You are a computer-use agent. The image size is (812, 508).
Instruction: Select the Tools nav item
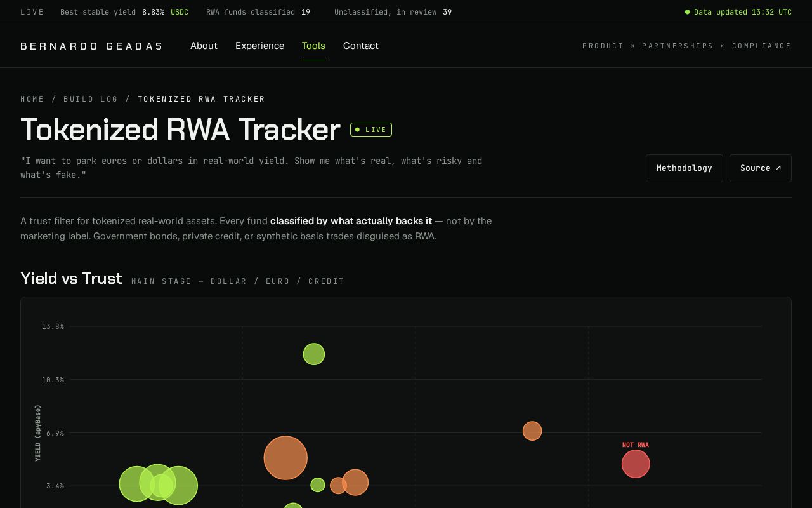coord(313,46)
